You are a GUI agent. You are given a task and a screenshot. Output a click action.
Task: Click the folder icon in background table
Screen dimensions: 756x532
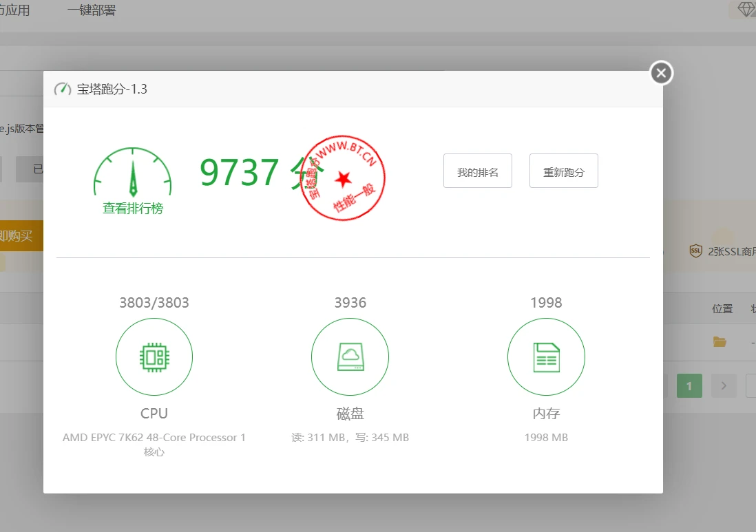(x=720, y=342)
